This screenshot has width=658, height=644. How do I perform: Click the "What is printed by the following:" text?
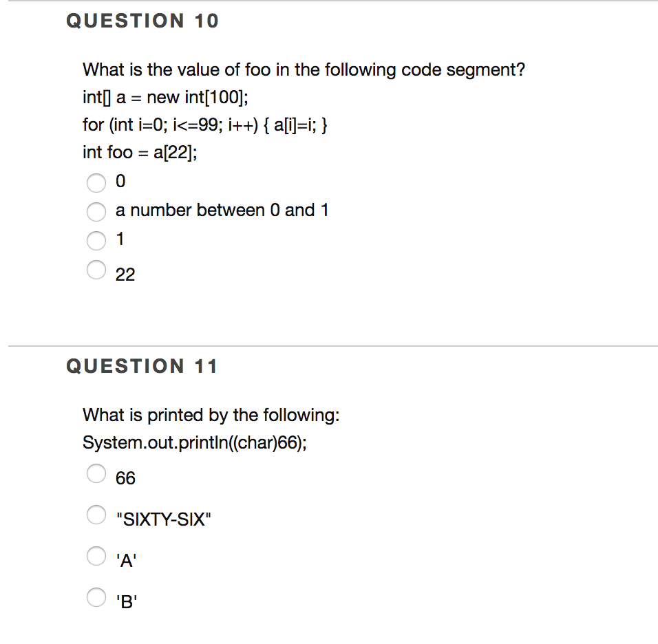point(211,415)
